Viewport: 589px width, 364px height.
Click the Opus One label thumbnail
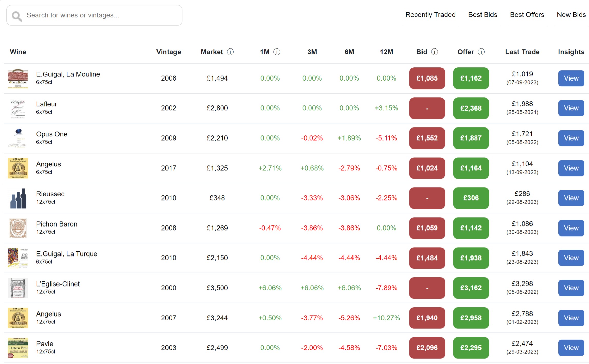click(18, 138)
